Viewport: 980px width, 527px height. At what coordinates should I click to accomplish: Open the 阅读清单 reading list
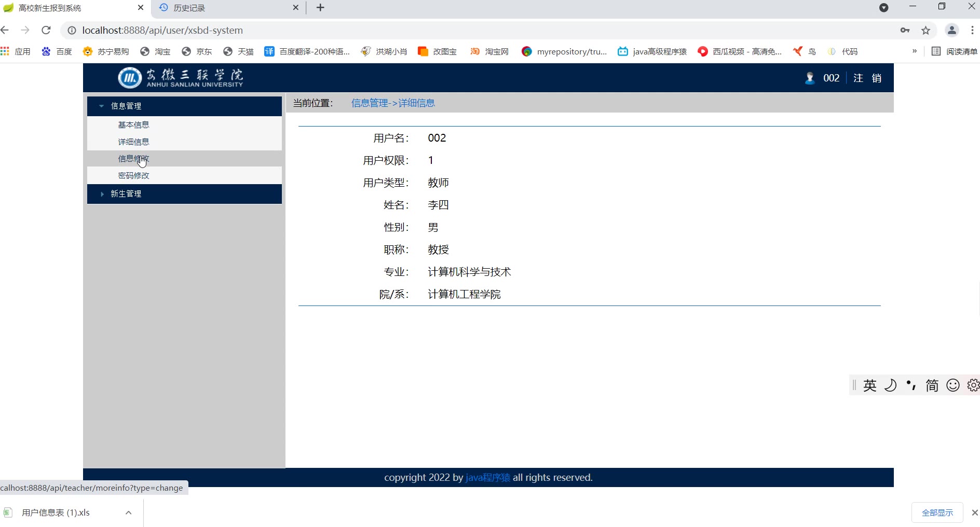(x=955, y=51)
